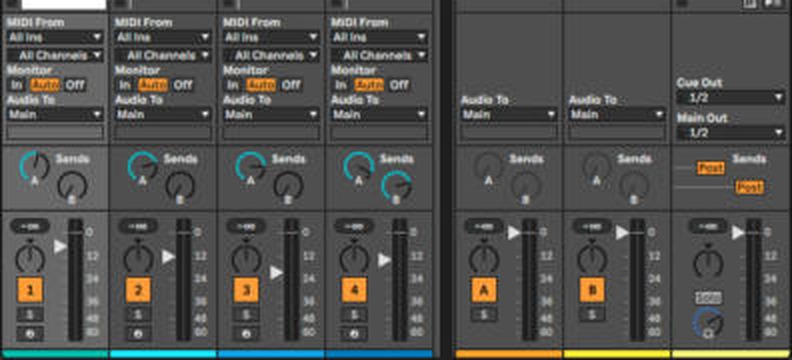Open track 1 Audio To 'Main' dropdown
The image size is (792, 360).
[x=55, y=114]
